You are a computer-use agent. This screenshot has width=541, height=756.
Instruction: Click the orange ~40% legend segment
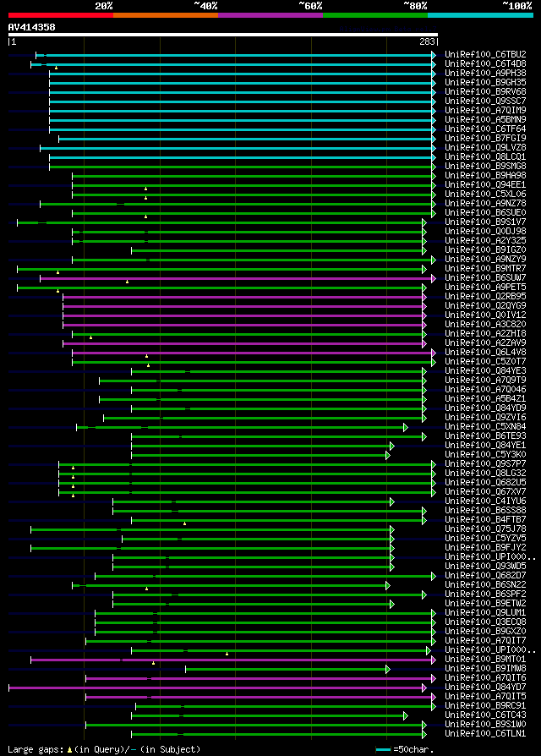point(166,15)
